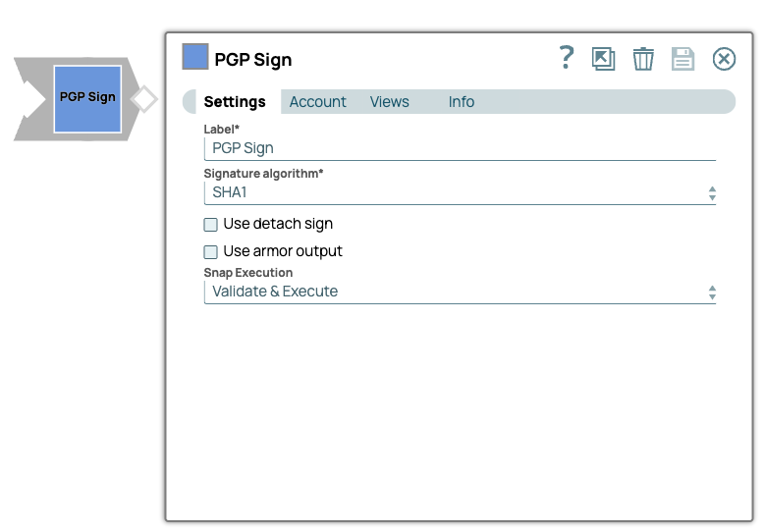Click into the Label text field
This screenshot has height=532, width=764.
point(460,148)
